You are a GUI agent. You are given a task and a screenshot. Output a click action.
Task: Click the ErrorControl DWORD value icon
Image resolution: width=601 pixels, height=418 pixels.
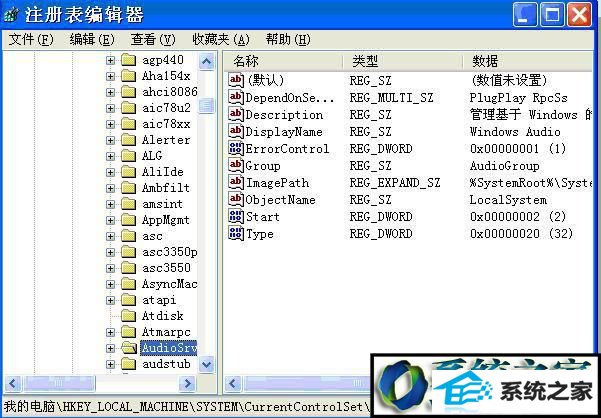(x=236, y=148)
